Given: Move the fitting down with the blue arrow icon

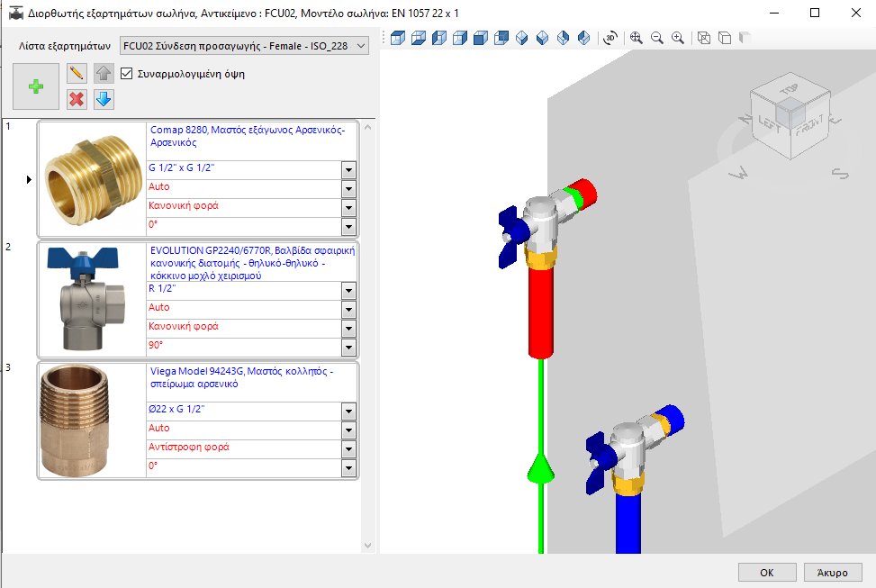Looking at the screenshot, I should pyautogui.click(x=104, y=99).
